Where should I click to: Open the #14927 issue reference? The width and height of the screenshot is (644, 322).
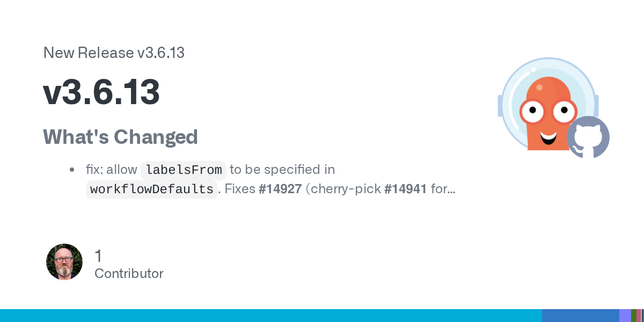click(x=280, y=189)
